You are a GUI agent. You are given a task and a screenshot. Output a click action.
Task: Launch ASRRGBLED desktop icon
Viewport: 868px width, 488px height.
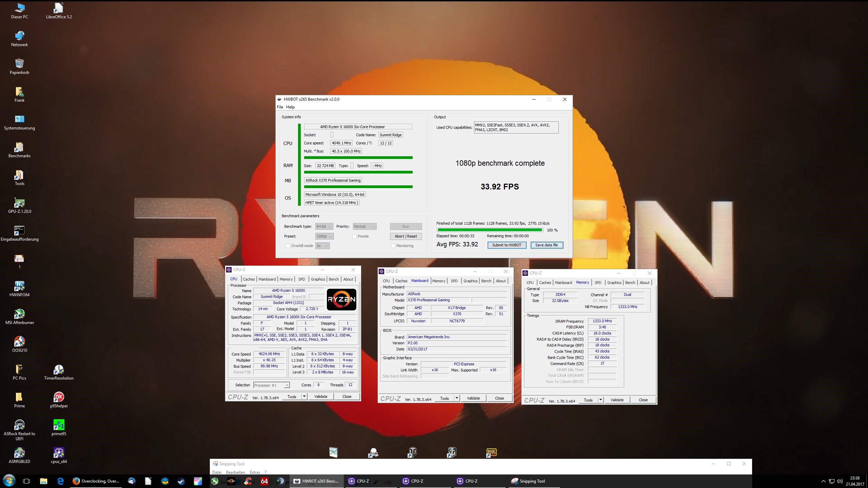pyautogui.click(x=19, y=455)
